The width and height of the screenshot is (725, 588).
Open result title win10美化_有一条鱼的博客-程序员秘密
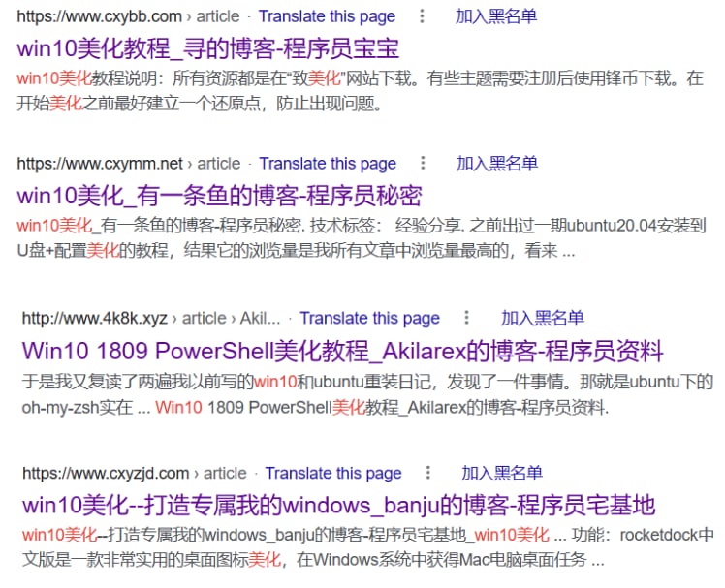click(219, 196)
